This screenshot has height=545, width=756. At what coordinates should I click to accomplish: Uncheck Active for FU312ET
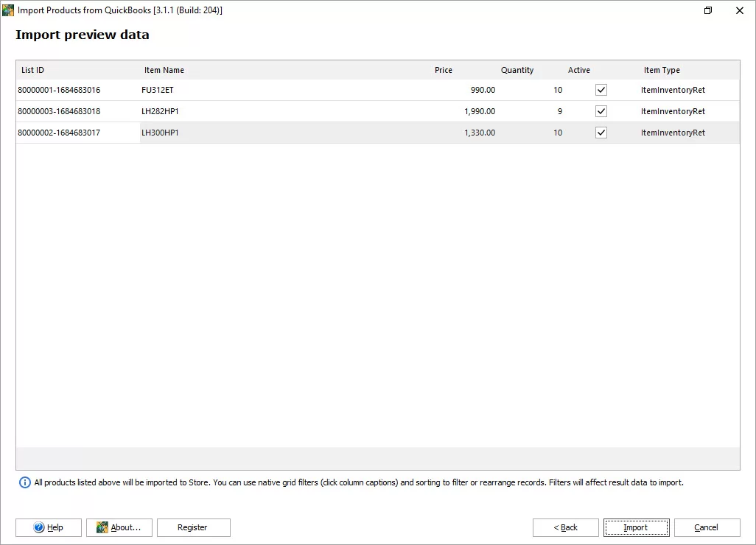(x=601, y=90)
